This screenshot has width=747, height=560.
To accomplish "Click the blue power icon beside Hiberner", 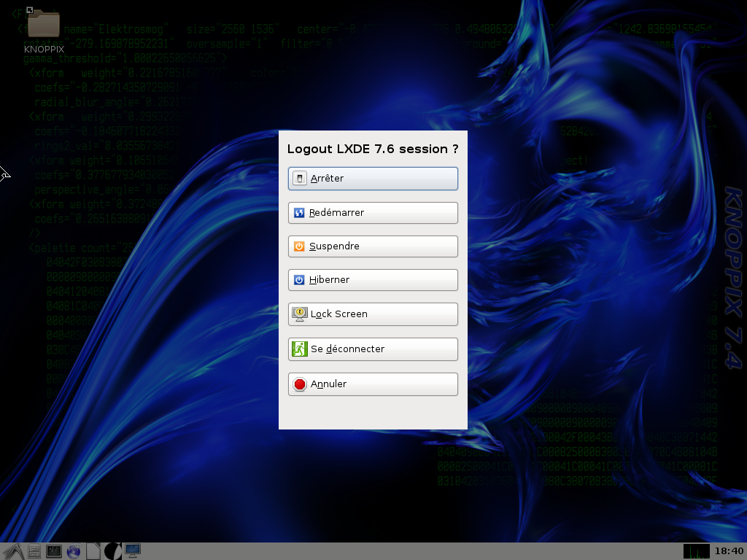I will tap(298, 280).
